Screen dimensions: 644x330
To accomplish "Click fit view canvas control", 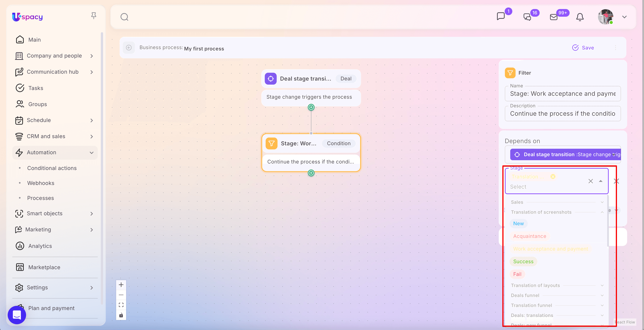I will click(x=121, y=305).
